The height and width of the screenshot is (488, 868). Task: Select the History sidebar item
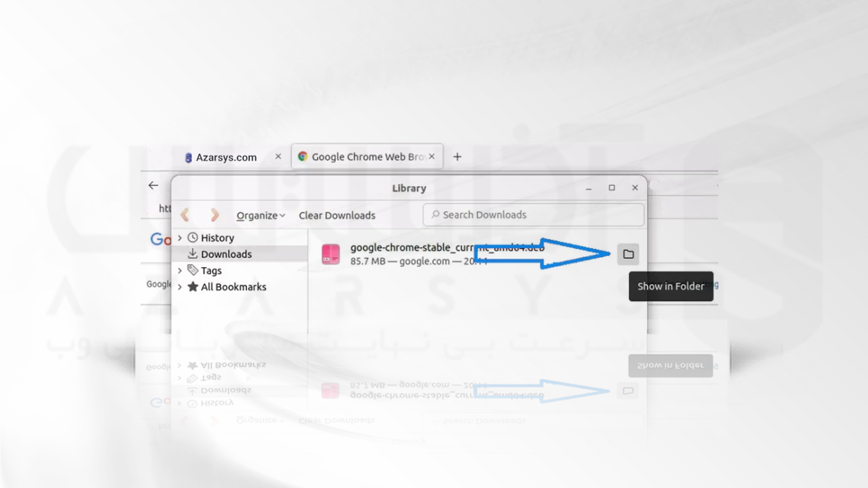(x=217, y=237)
